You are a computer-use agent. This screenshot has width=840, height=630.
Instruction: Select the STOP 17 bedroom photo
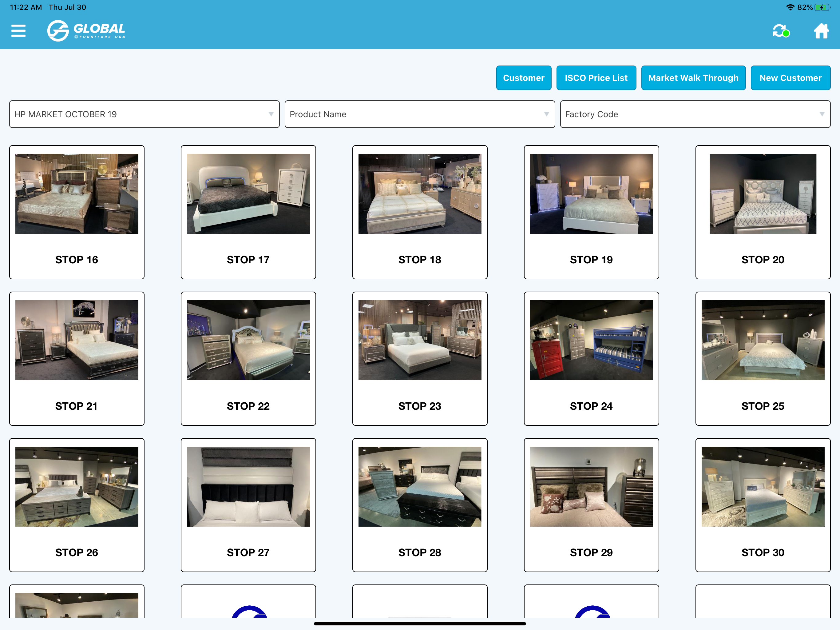tap(248, 194)
